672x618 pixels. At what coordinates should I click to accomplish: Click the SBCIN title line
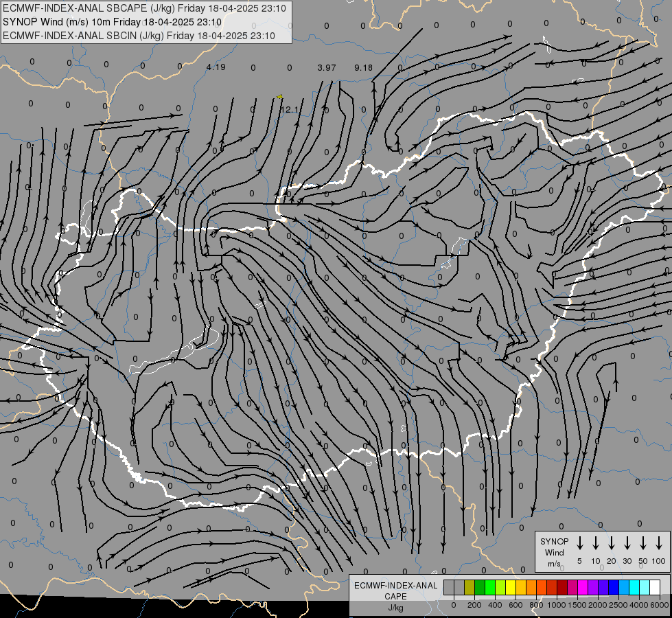[x=139, y=36]
